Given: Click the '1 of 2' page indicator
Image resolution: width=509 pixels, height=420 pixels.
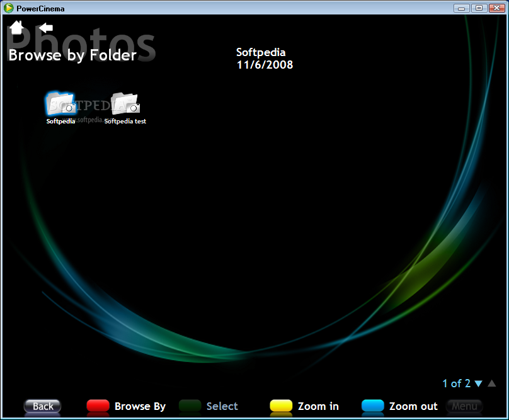Looking at the screenshot, I should 457,383.
